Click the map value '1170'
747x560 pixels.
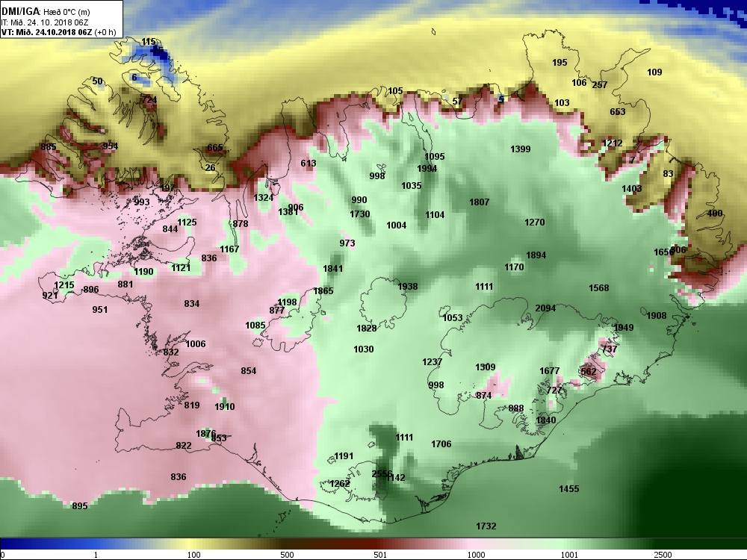(514, 267)
